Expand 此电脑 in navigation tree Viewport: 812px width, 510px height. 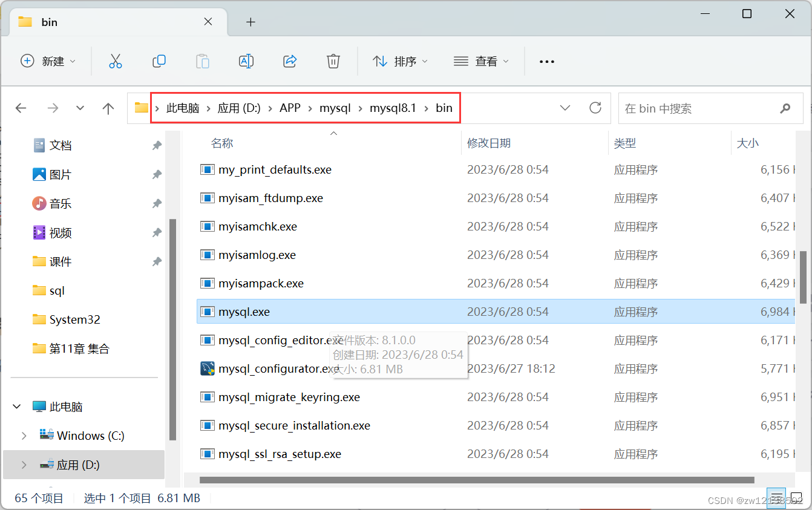click(17, 407)
